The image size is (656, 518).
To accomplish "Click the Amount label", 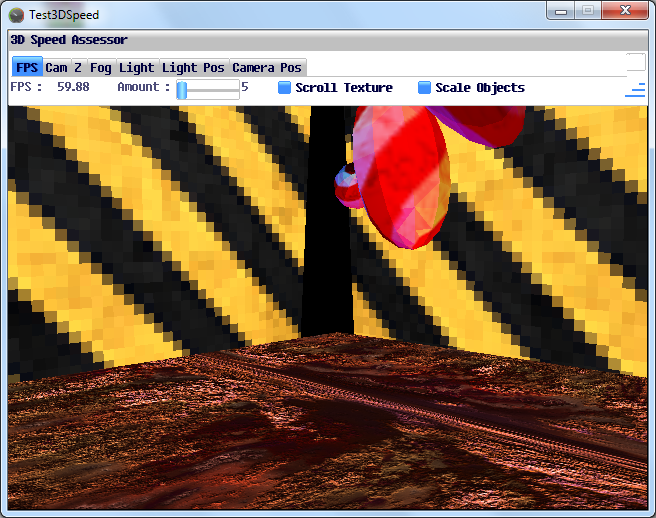I will [x=144, y=87].
